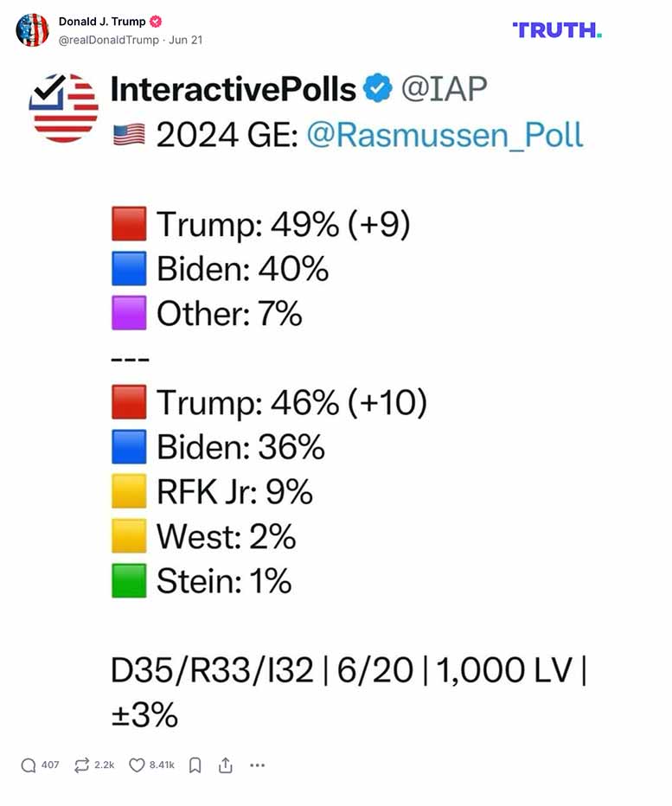Select the red swatch next to Trump: 49%
Viewport: 672px width, 806px height.
click(x=128, y=223)
